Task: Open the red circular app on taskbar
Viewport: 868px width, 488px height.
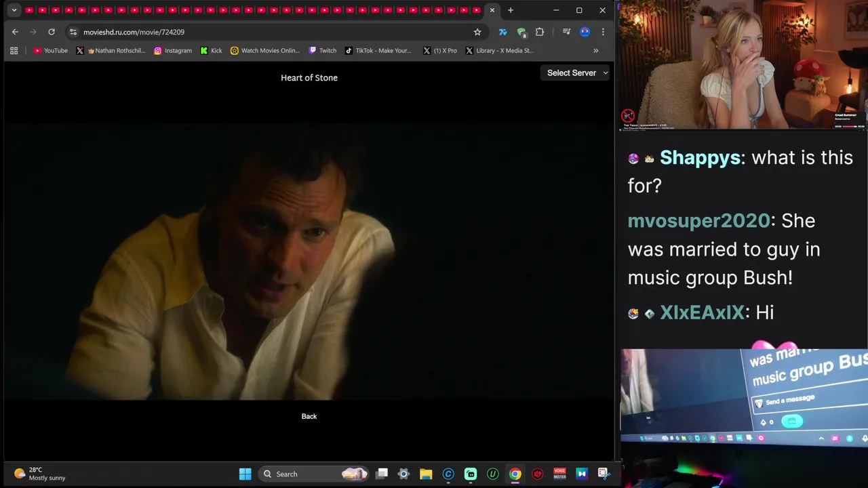Action: (x=538, y=474)
